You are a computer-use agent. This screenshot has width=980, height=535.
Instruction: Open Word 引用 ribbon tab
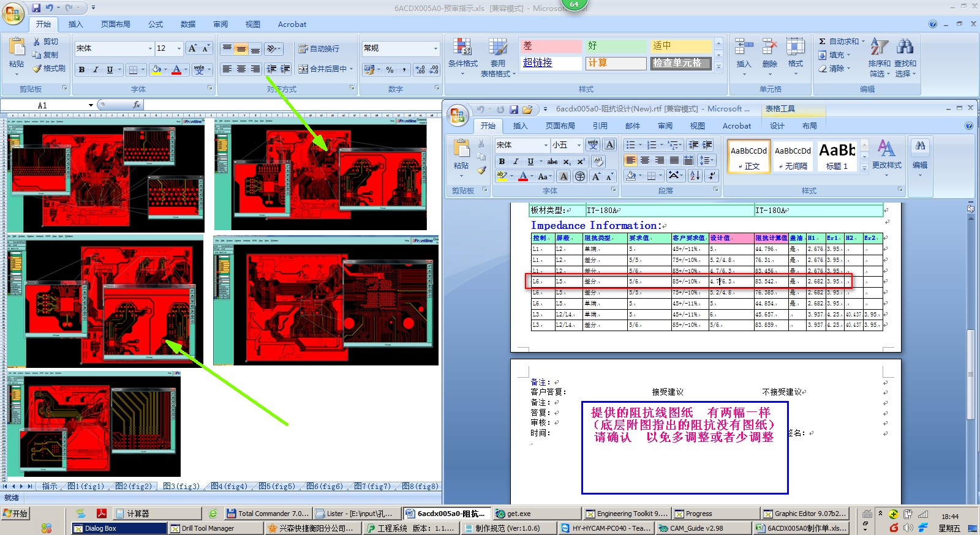(x=600, y=126)
